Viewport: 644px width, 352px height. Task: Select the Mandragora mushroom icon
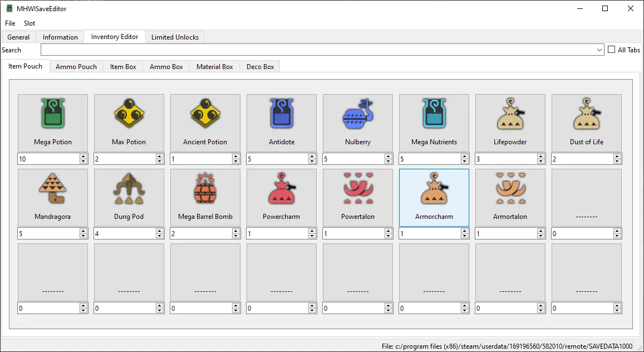tap(52, 188)
